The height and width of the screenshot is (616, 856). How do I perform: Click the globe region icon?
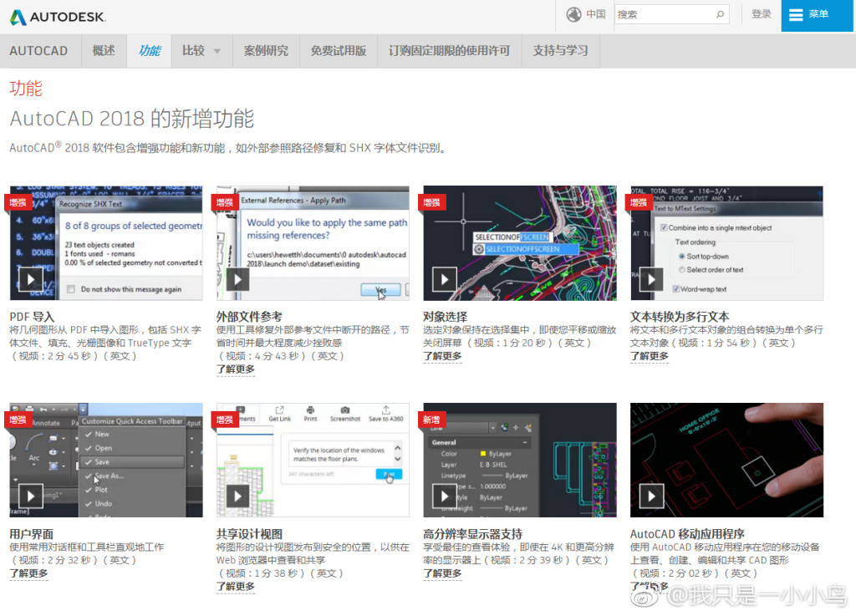click(x=573, y=14)
